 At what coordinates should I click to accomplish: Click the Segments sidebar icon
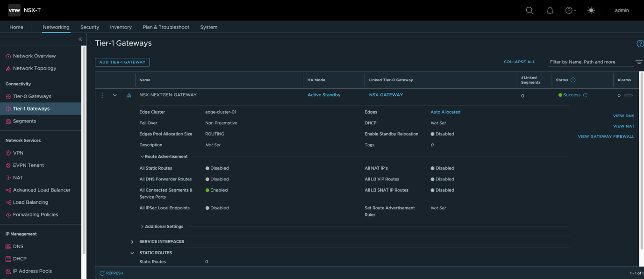[8, 121]
